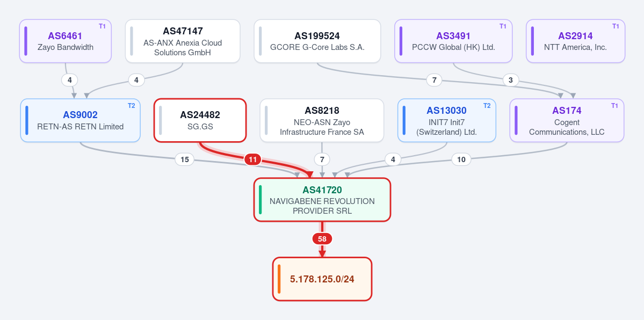Click the AS174 Cogent Communications node
This screenshot has width=644, height=320.
567,120
